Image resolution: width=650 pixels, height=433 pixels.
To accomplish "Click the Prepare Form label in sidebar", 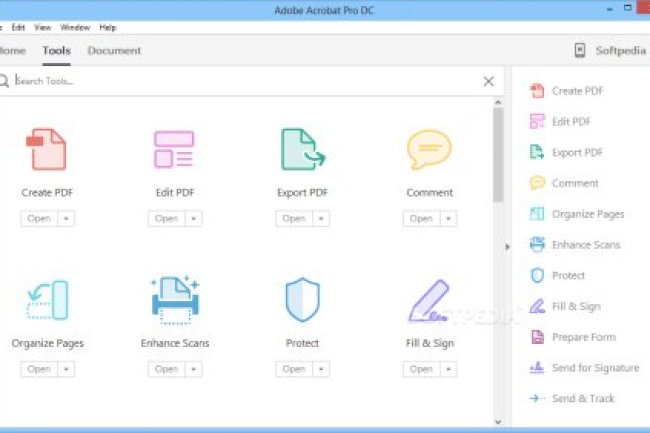I will click(x=584, y=337).
